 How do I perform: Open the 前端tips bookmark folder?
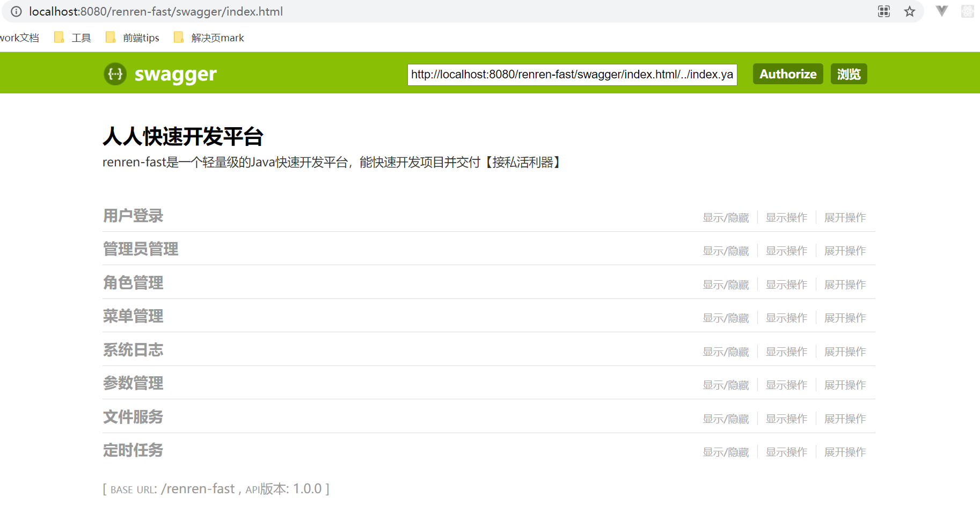coord(133,38)
